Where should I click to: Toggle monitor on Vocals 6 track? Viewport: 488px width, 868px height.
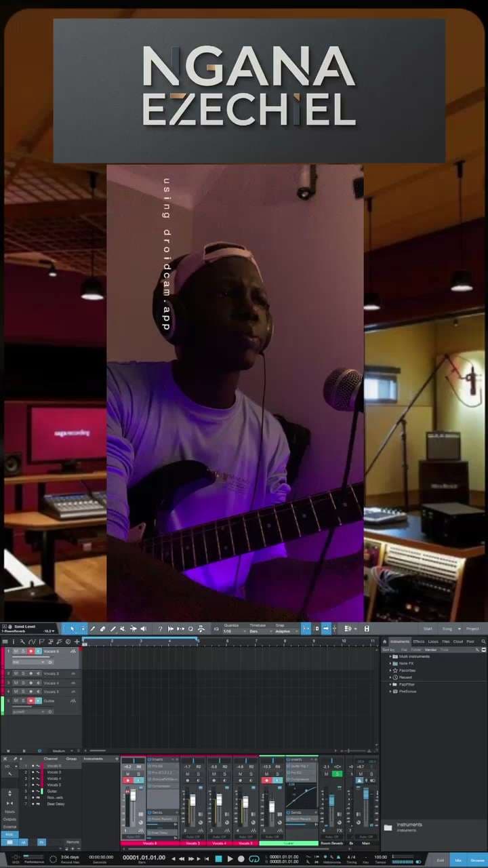tap(39, 651)
